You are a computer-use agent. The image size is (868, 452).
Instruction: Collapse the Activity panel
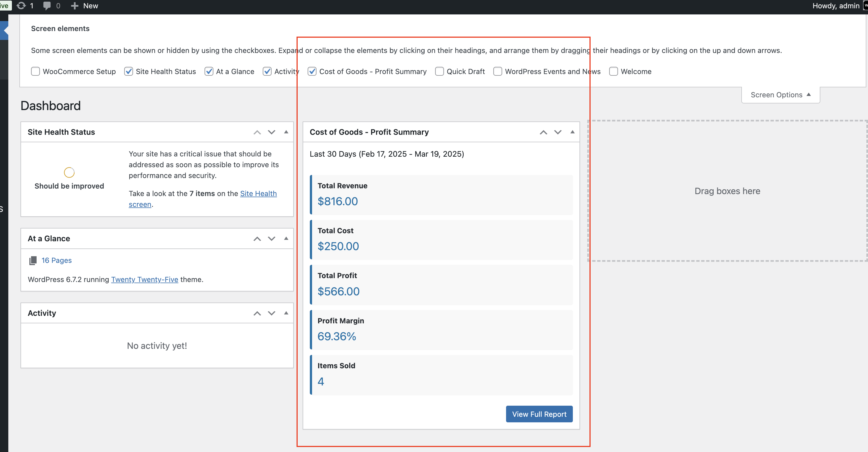[x=286, y=313]
